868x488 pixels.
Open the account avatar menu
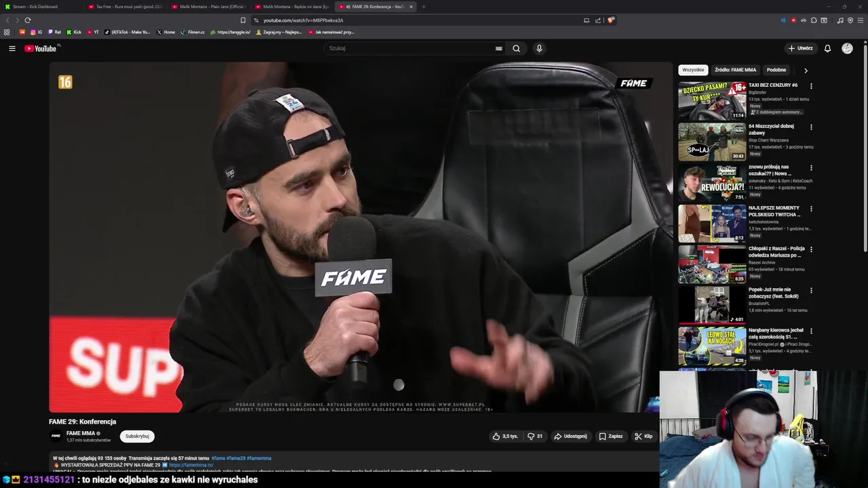[x=847, y=48]
